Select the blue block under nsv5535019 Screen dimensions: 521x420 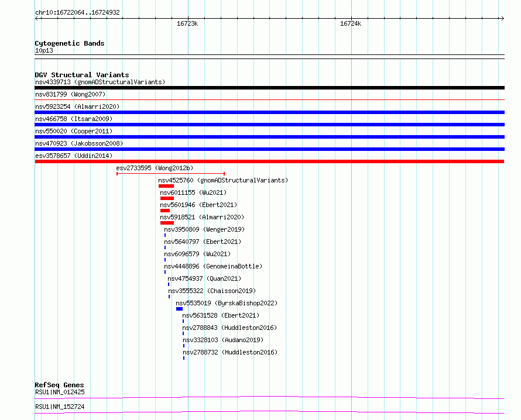point(180,309)
